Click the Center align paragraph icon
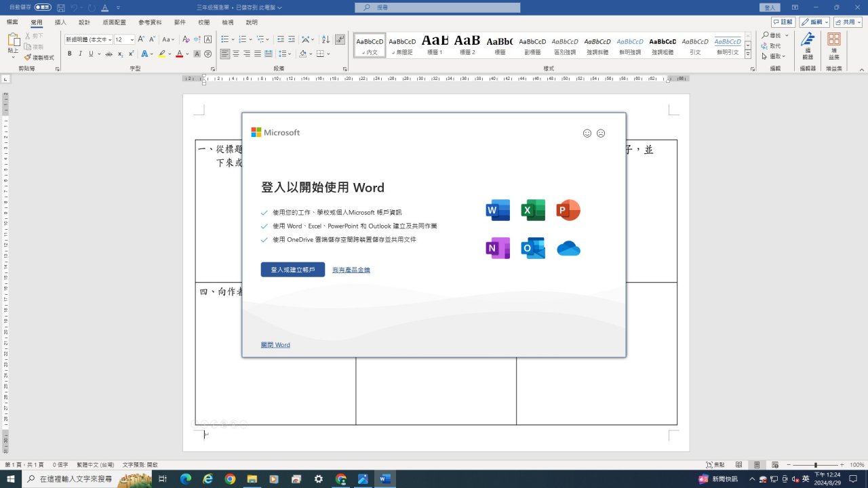Image resolution: width=868 pixels, height=488 pixels. coord(236,54)
